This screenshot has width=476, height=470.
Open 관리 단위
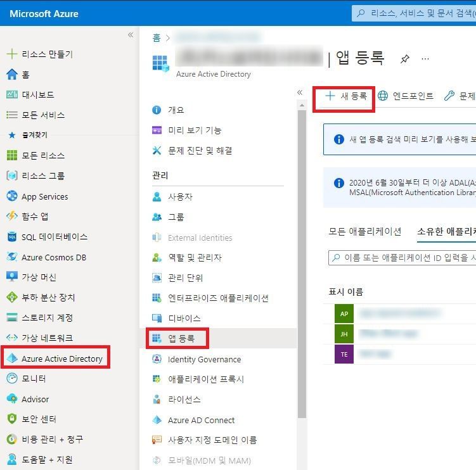177,277
